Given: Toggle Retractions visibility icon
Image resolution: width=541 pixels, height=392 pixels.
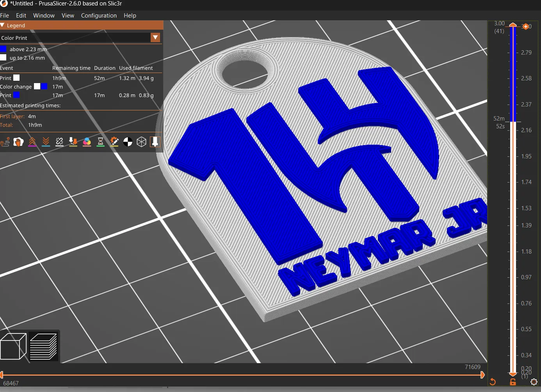Looking at the screenshot, I should tap(32, 142).
